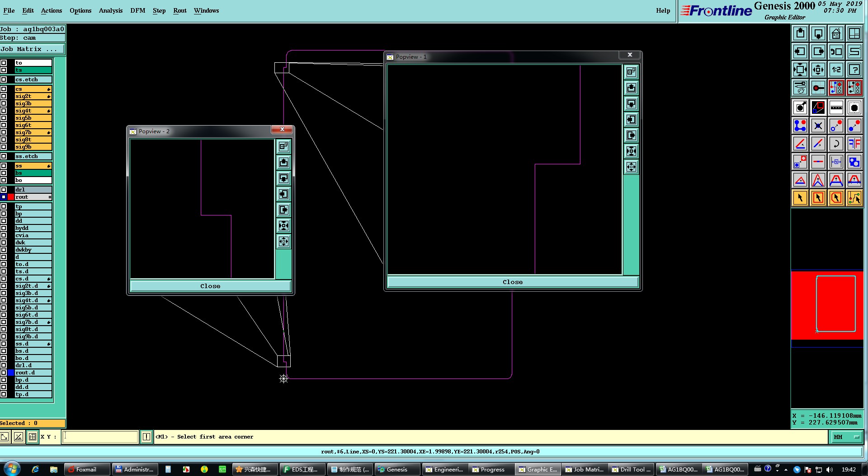Click the Windows Start button

[x=12, y=469]
